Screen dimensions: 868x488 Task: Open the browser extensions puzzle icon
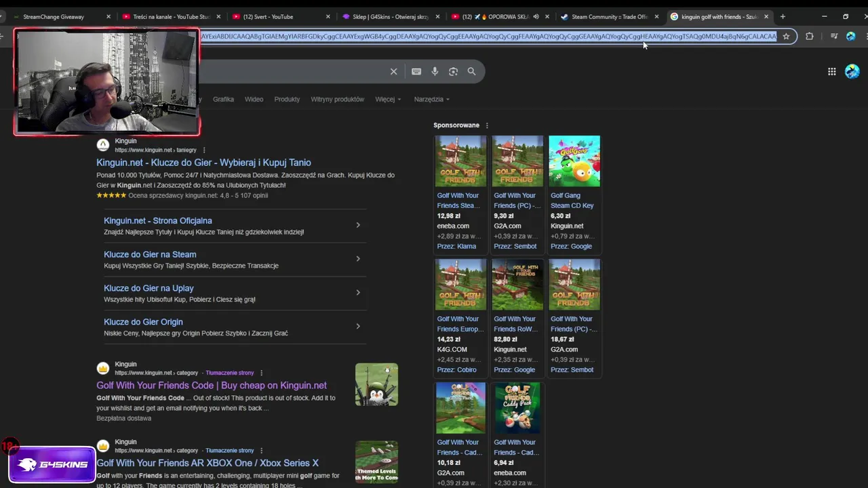pyautogui.click(x=809, y=37)
